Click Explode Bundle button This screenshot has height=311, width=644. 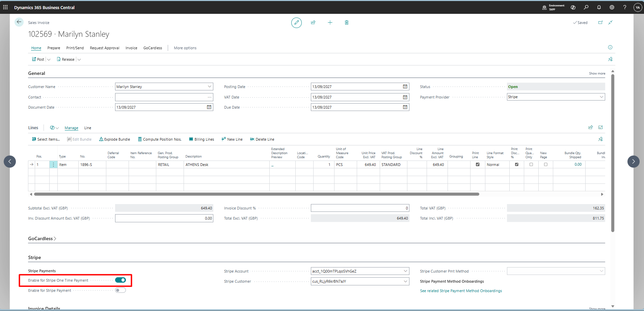(114, 139)
